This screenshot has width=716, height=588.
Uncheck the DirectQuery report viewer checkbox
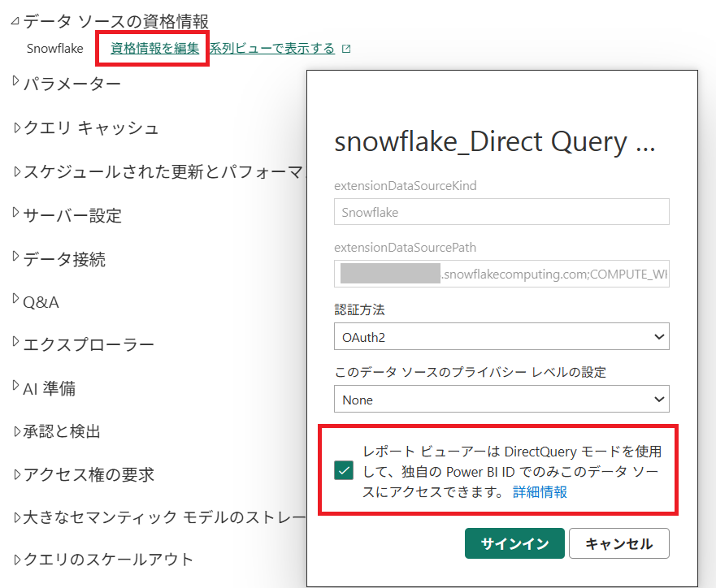(344, 470)
